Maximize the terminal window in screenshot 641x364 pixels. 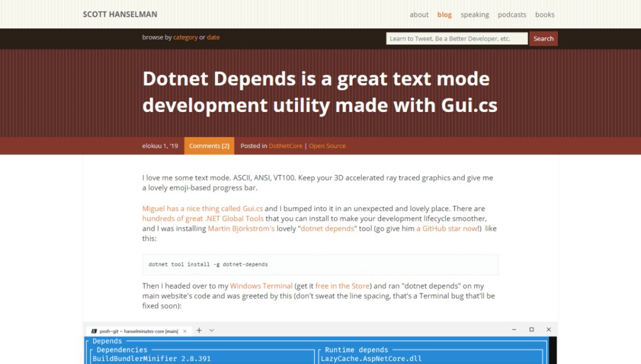(531, 329)
